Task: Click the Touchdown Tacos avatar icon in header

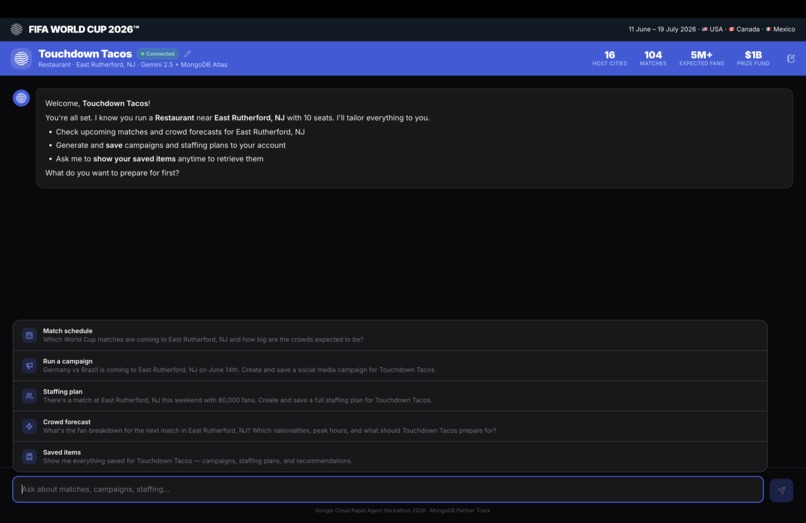Action: (x=21, y=59)
